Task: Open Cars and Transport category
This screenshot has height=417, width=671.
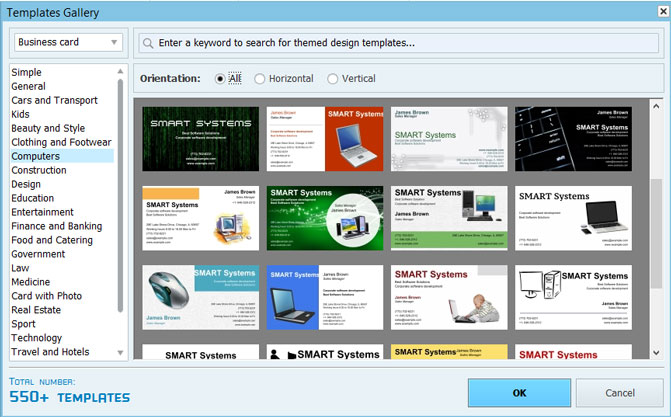Action: point(54,100)
